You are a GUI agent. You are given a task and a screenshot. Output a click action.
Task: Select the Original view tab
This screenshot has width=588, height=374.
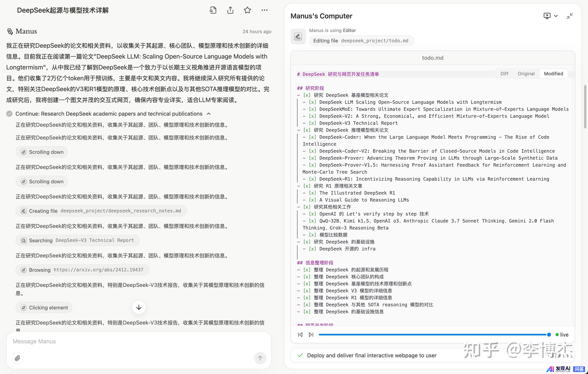(526, 74)
